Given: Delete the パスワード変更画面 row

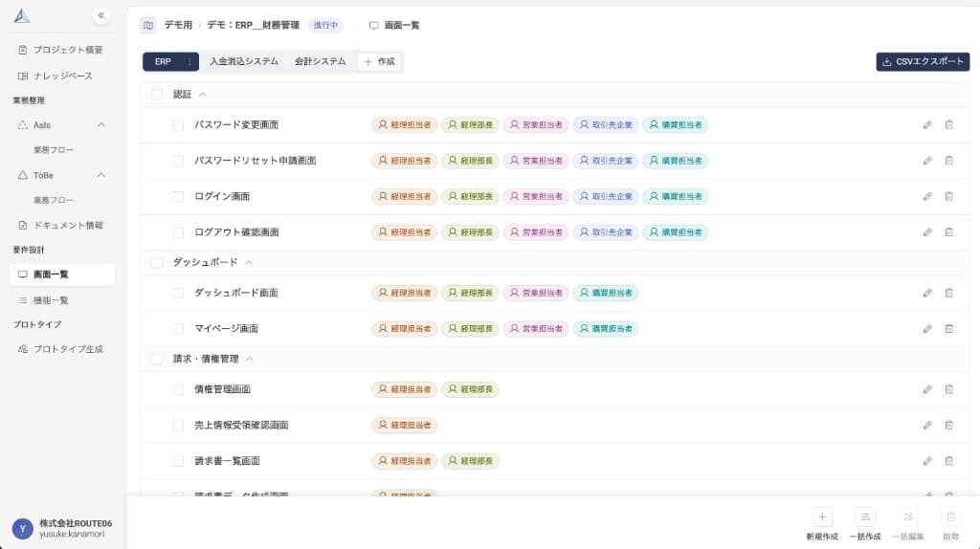Looking at the screenshot, I should point(948,125).
